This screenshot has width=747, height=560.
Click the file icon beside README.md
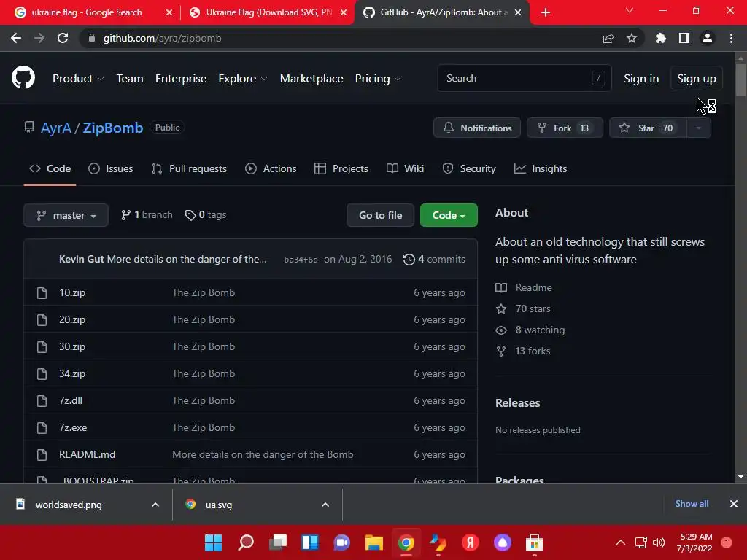42,455
